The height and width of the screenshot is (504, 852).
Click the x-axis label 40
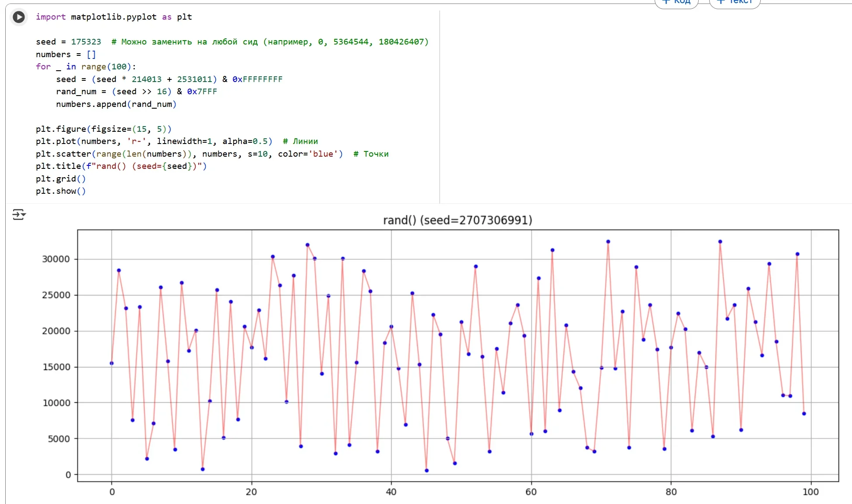(x=391, y=492)
